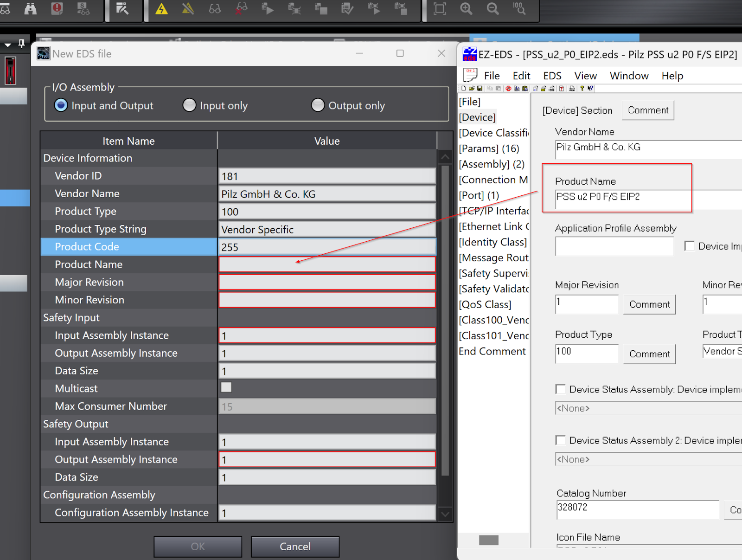Click Comment button next to [Device] Section
This screenshot has width=742, height=560.
[648, 110]
